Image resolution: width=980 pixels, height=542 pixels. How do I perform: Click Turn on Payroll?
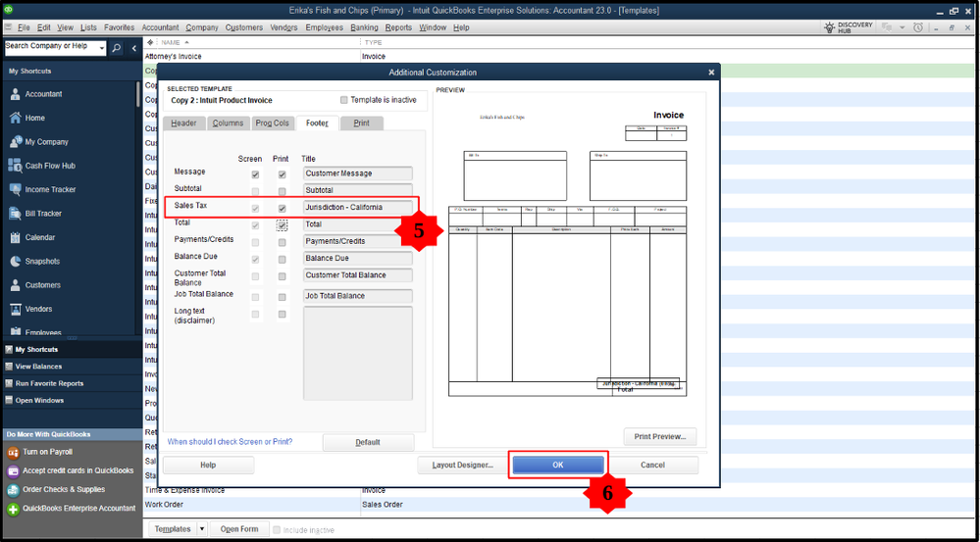click(47, 452)
